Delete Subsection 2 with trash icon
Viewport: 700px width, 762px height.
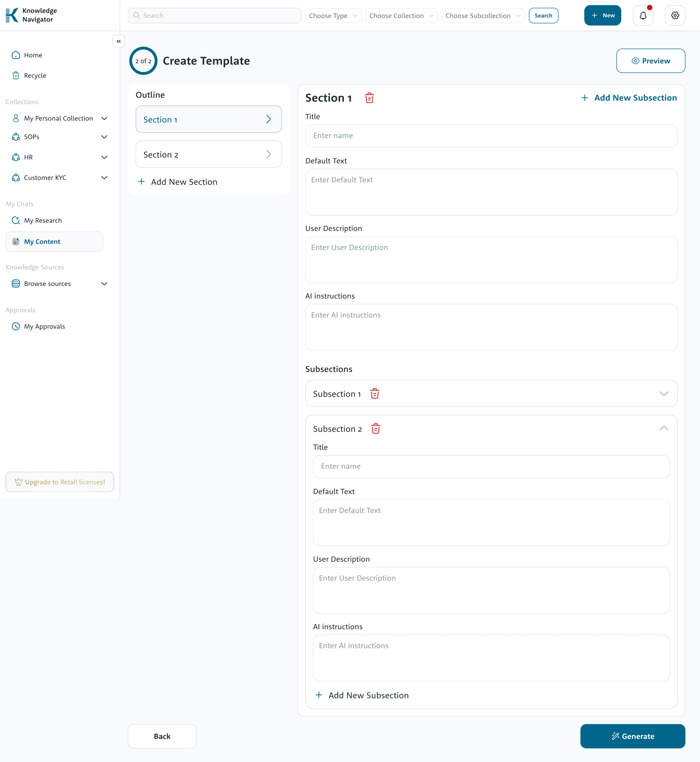tap(375, 429)
